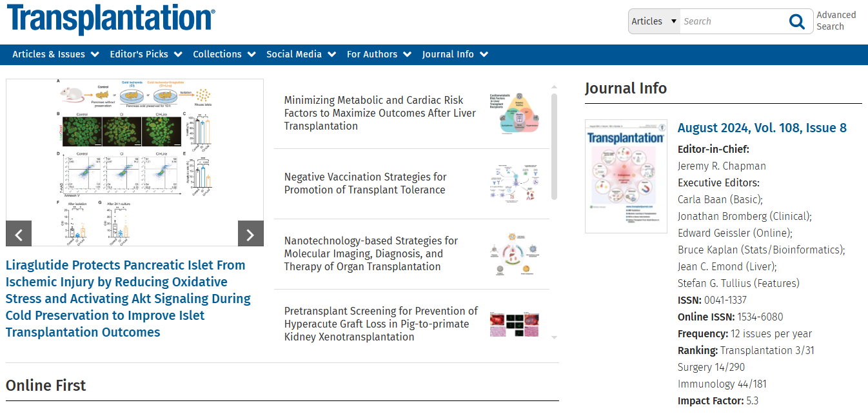The width and height of the screenshot is (868, 414).
Task: Open the August 2024, Vol. 108, Issue 8 link
Action: pos(762,128)
